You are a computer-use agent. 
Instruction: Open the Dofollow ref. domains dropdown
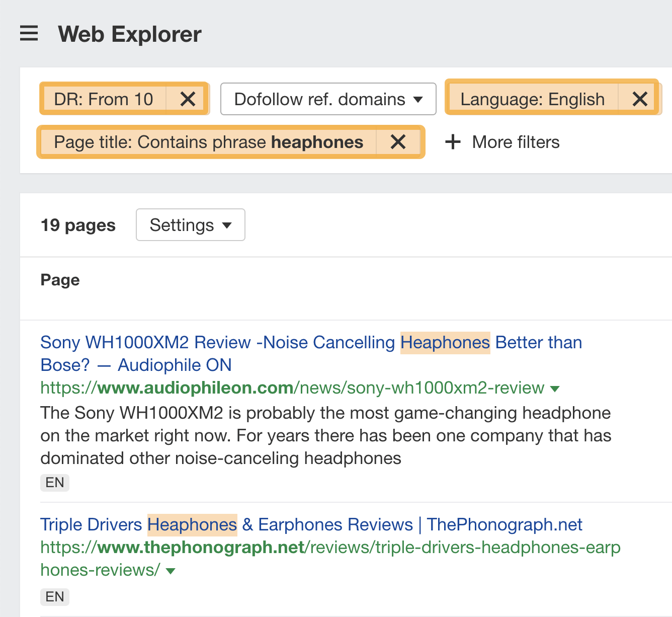point(327,99)
